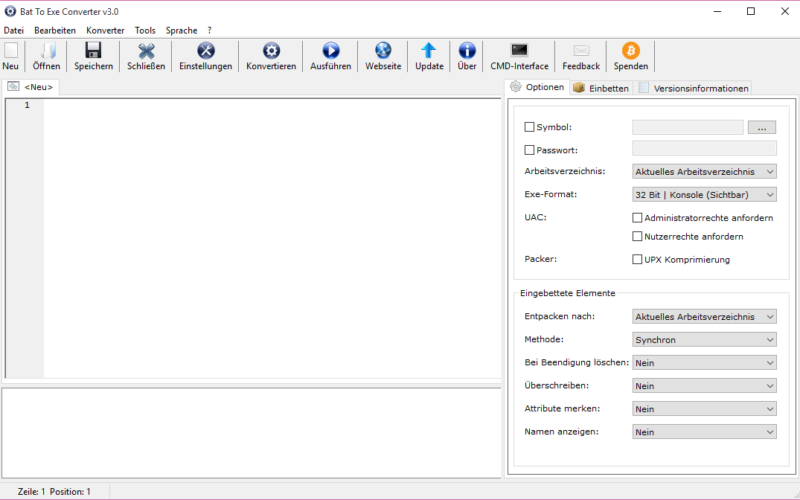
Task: Open the Arbeitsverzeichnis dropdown
Action: tap(704, 171)
